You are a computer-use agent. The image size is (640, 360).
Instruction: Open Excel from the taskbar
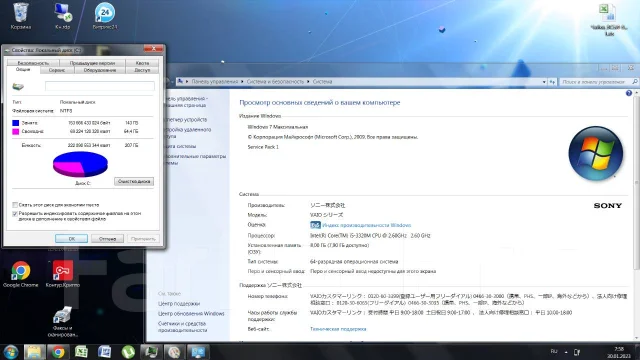tap(81, 352)
